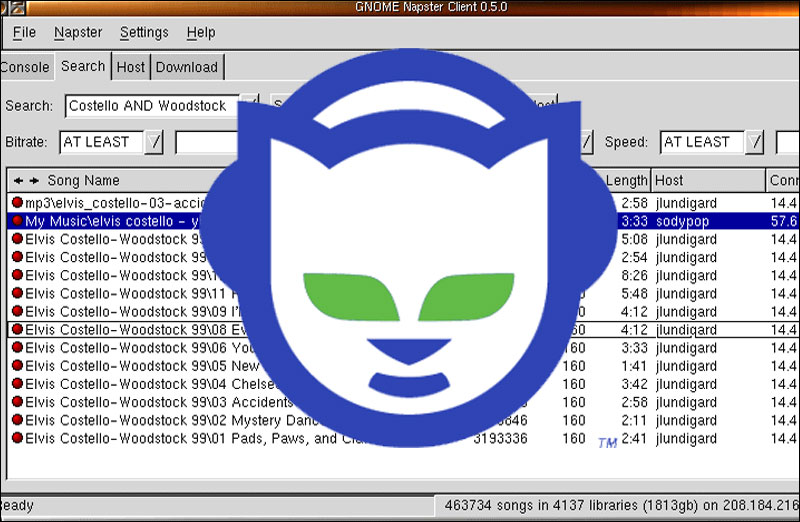This screenshot has width=800, height=522.
Task: Switch to the Download tab
Action: click(x=187, y=67)
